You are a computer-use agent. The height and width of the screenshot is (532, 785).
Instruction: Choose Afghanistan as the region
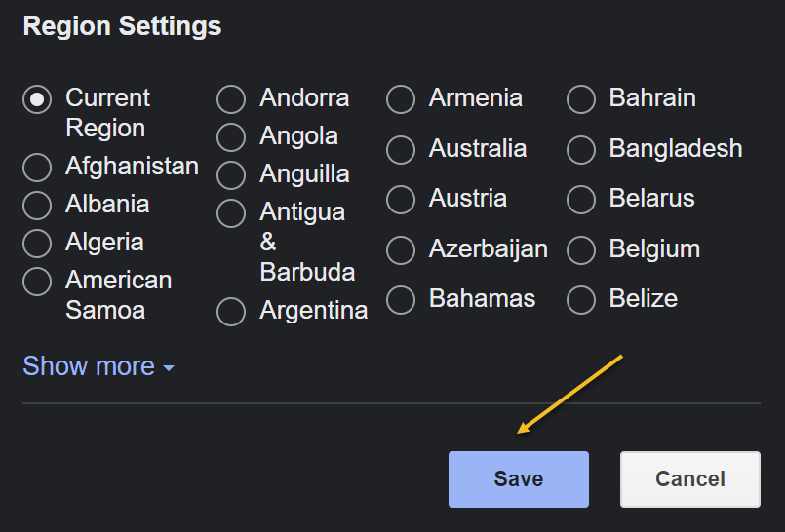37,168
